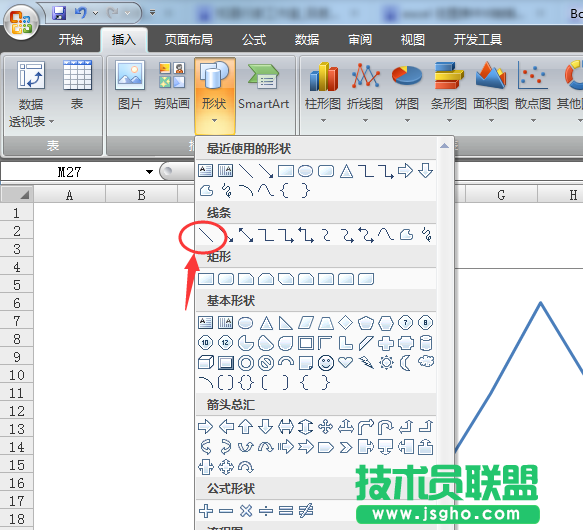
Task: Insert the sun shape
Action: (x=386, y=362)
